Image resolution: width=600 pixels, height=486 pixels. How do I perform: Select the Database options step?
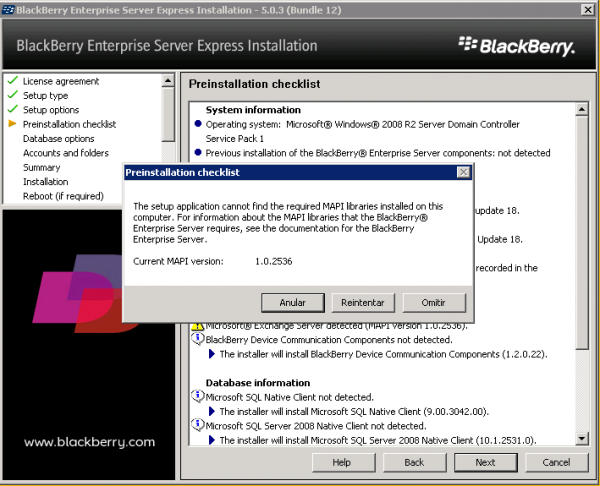(x=59, y=139)
